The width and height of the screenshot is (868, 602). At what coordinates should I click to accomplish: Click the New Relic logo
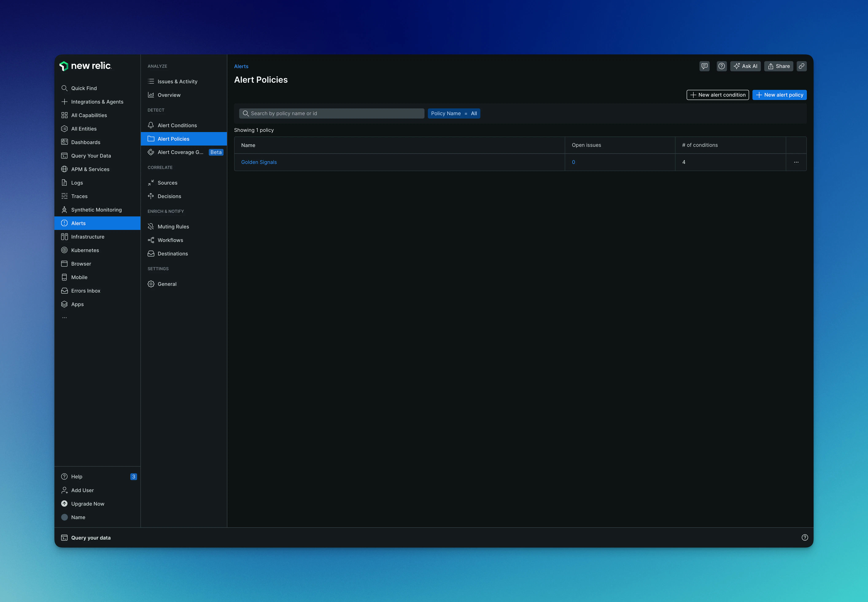tap(85, 66)
